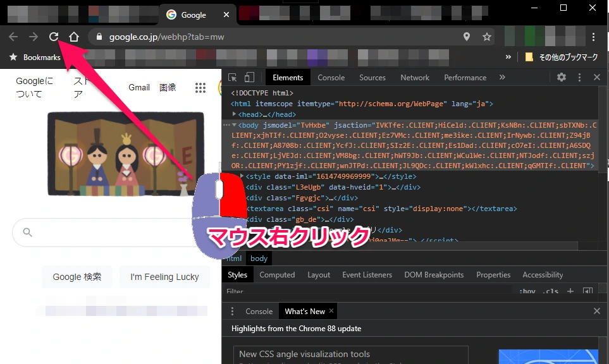Toggle the :hov pseudo-class pane
Viewport: 609px width, 364px height.
click(x=527, y=291)
